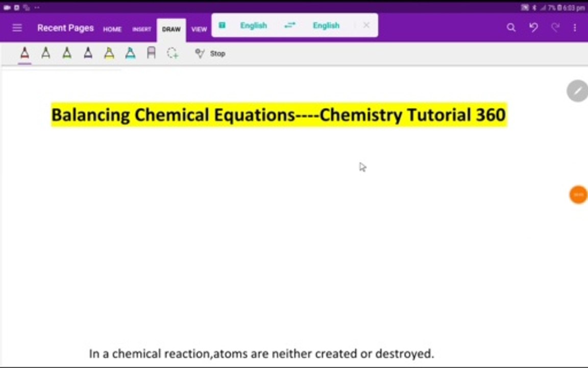Open search with the magnifier icon
Image resolution: width=588 pixels, height=368 pixels.
(x=511, y=28)
